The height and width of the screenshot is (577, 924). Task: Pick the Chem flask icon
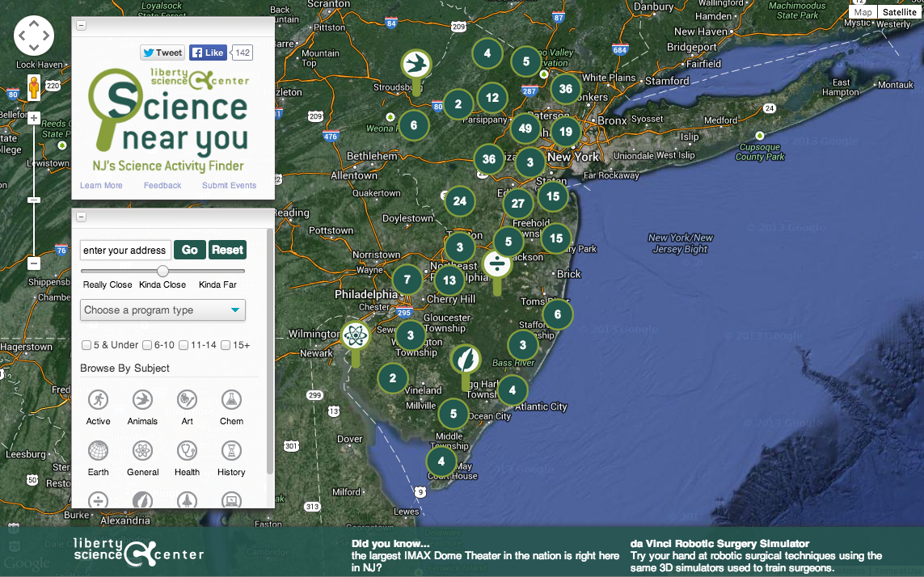(x=231, y=399)
